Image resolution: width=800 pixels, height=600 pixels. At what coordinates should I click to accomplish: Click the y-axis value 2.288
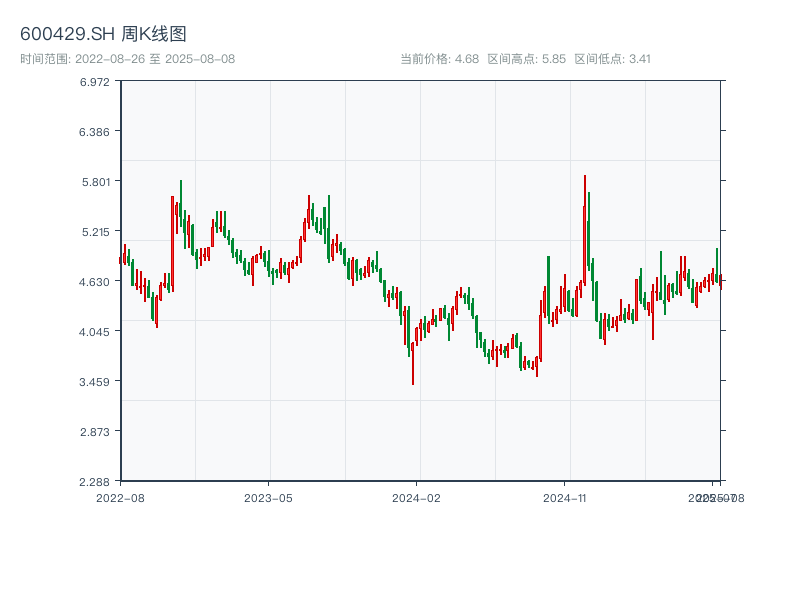click(x=94, y=482)
